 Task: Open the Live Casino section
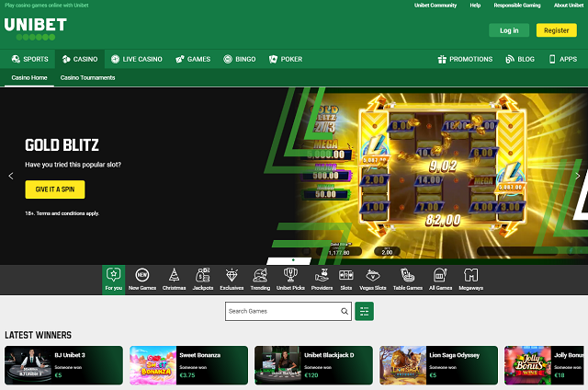(x=137, y=59)
